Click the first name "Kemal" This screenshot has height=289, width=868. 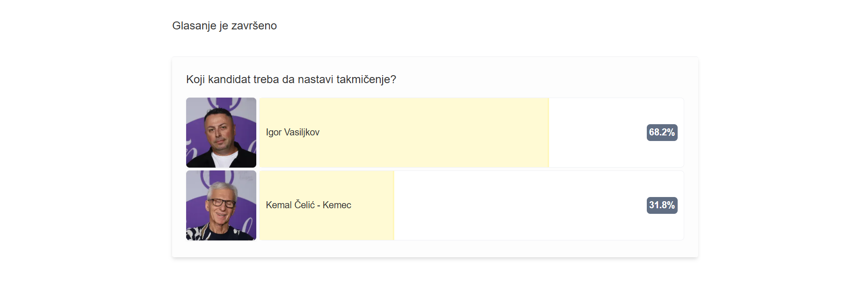tap(279, 205)
